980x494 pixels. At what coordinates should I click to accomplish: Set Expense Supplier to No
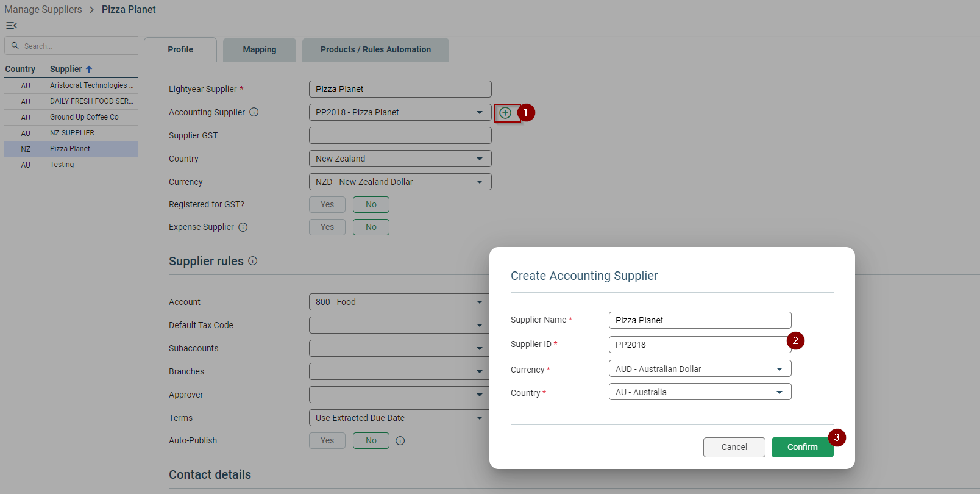pyautogui.click(x=371, y=227)
